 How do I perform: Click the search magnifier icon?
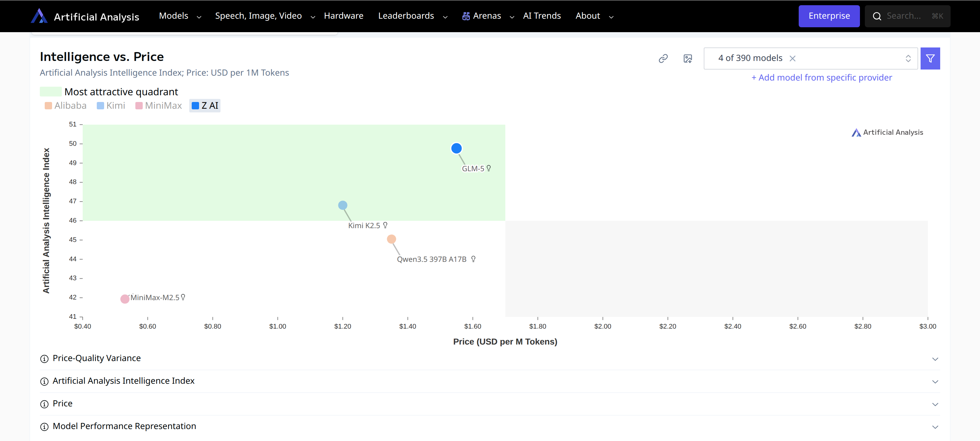(x=877, y=16)
